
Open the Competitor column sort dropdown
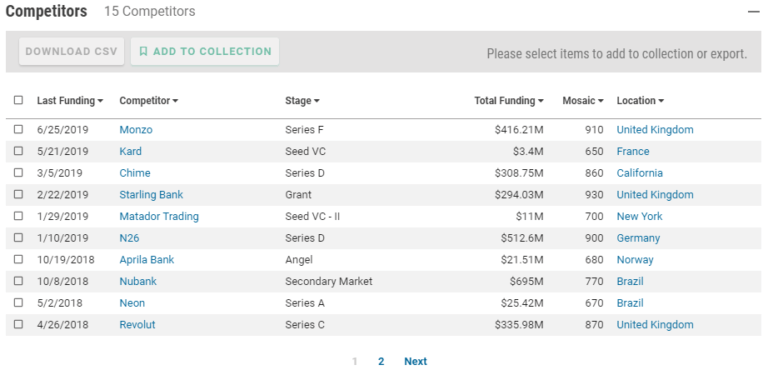(x=175, y=101)
